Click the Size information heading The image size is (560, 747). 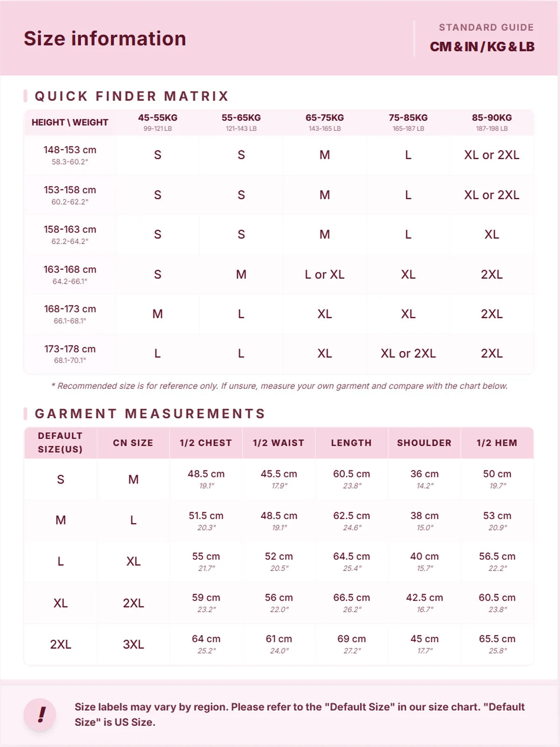click(x=105, y=38)
